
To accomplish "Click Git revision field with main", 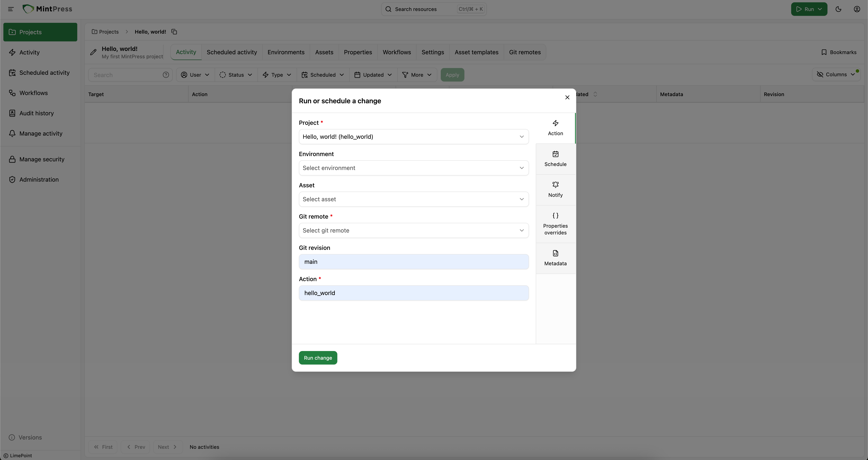I will [414, 262].
